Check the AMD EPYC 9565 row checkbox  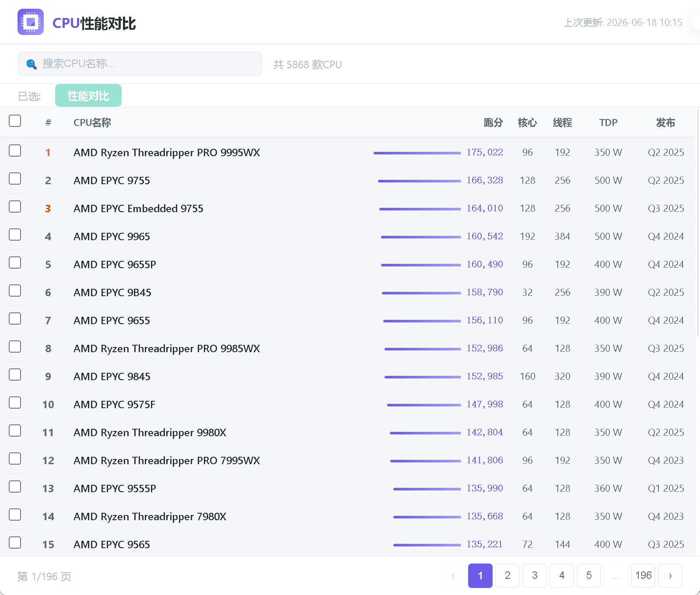click(15, 542)
